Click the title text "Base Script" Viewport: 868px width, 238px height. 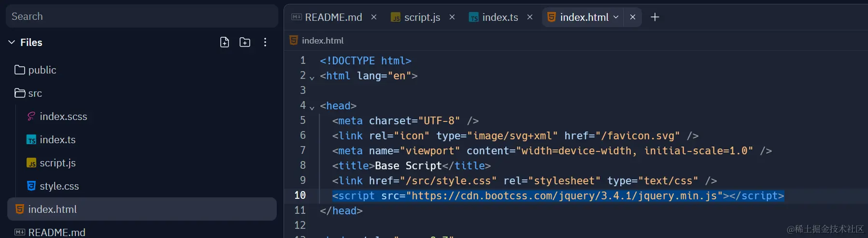pos(408,166)
